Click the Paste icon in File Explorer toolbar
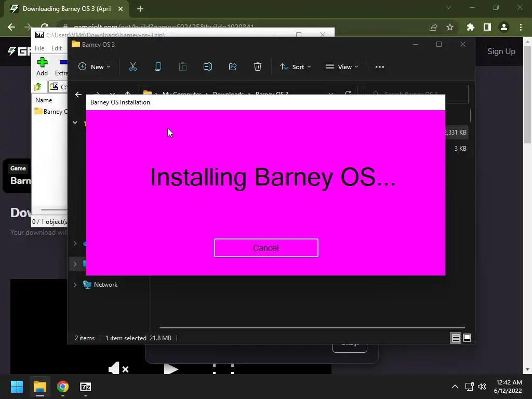The image size is (532, 399). coord(182,67)
